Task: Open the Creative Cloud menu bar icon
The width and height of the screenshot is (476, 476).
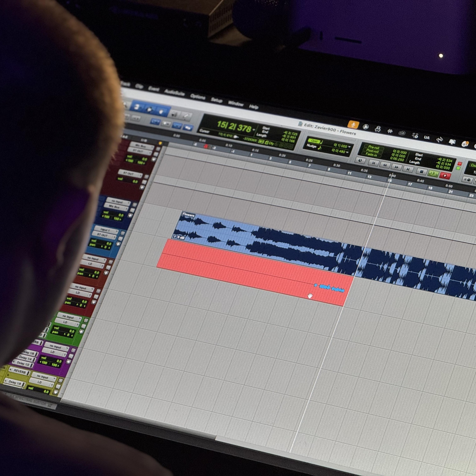Action: 403,133
